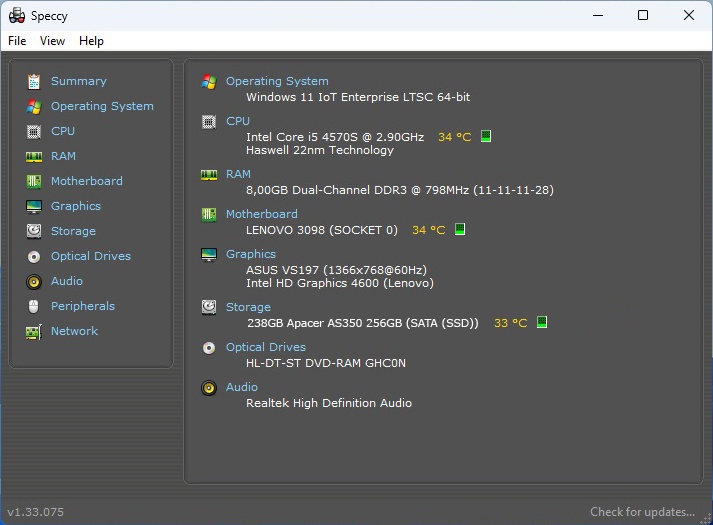Viewport: 713px width, 525px height.
Task: Go to Operating System section in sidebar
Action: pyautogui.click(x=102, y=106)
